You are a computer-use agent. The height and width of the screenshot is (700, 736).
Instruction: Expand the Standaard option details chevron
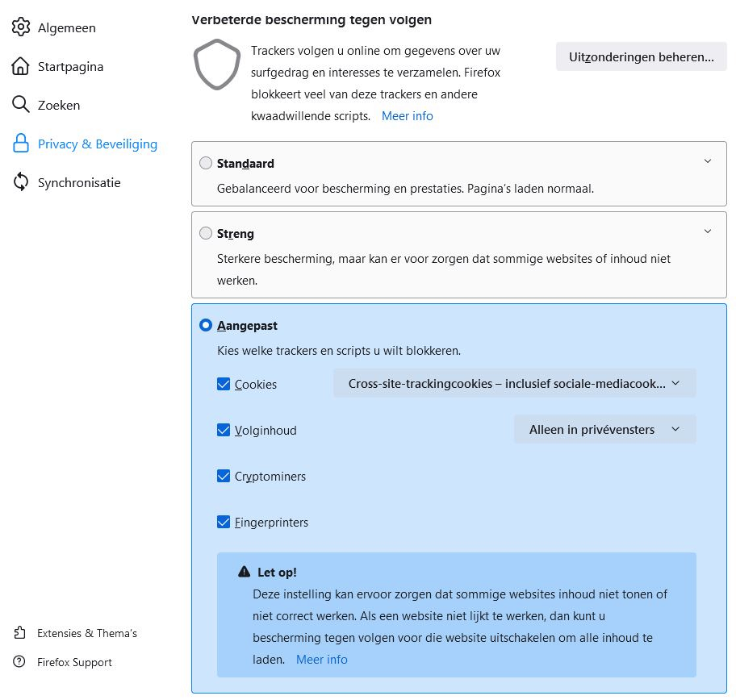click(708, 161)
